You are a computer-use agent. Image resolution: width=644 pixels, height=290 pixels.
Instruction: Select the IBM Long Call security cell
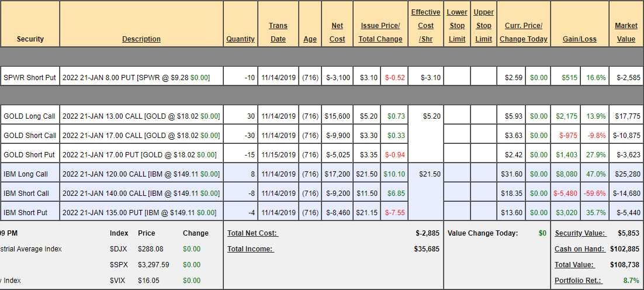pos(30,174)
